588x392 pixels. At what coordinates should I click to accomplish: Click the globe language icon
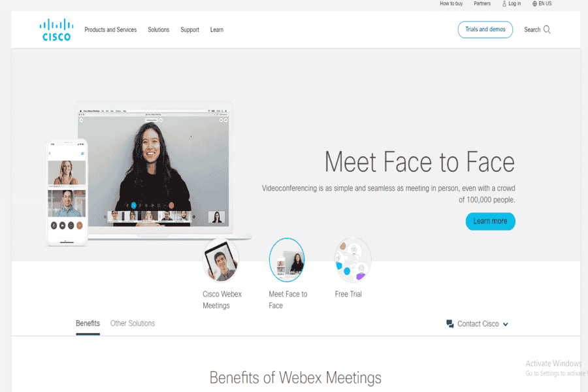534,4
